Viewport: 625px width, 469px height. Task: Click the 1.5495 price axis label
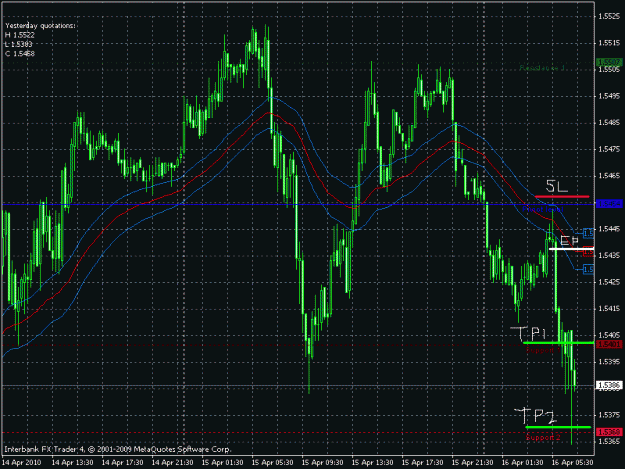click(x=609, y=96)
